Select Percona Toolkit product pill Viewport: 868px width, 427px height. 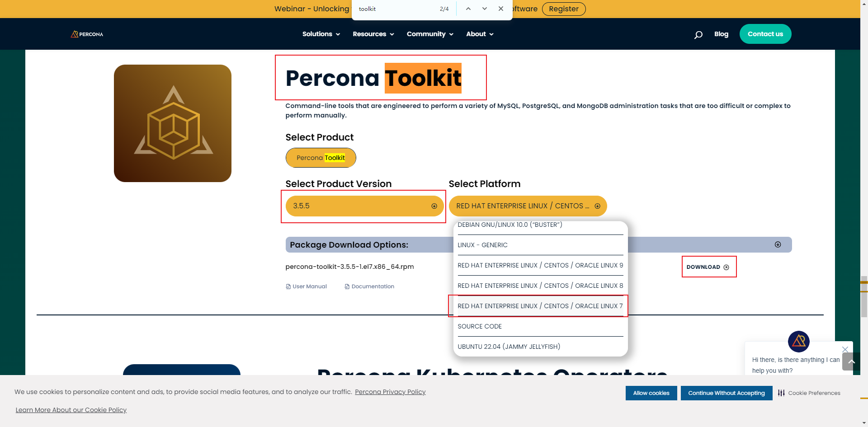[x=321, y=158]
